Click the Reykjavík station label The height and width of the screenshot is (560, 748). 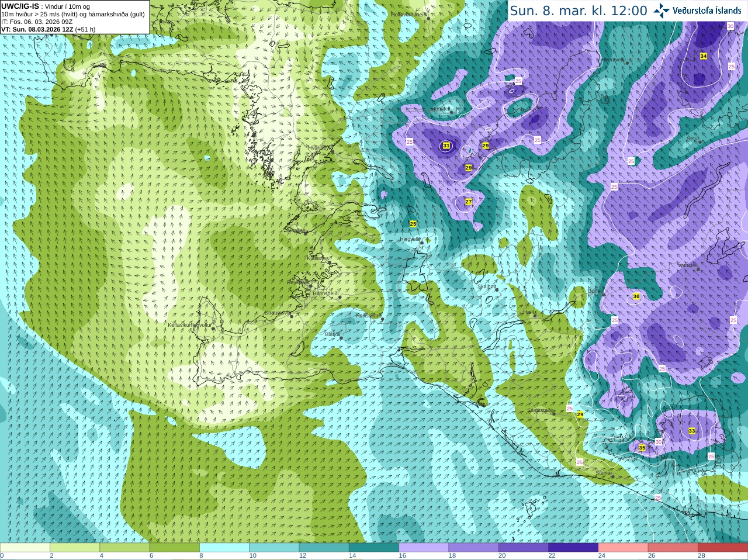(297, 282)
